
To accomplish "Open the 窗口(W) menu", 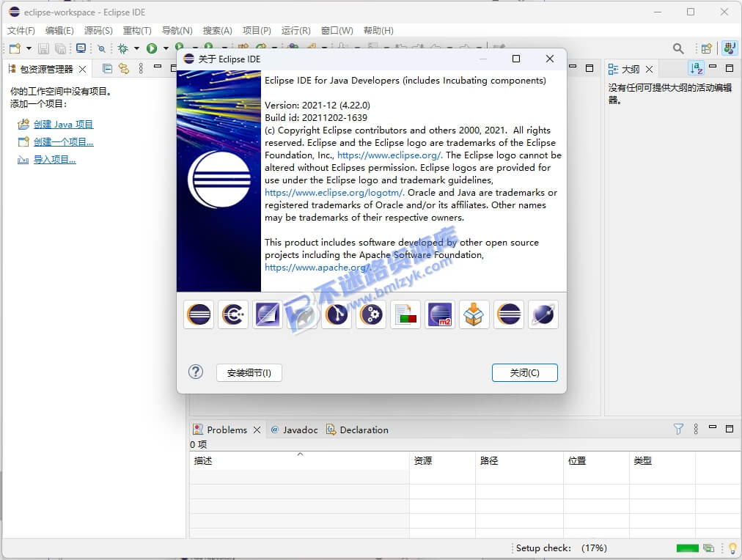I will [x=337, y=31].
